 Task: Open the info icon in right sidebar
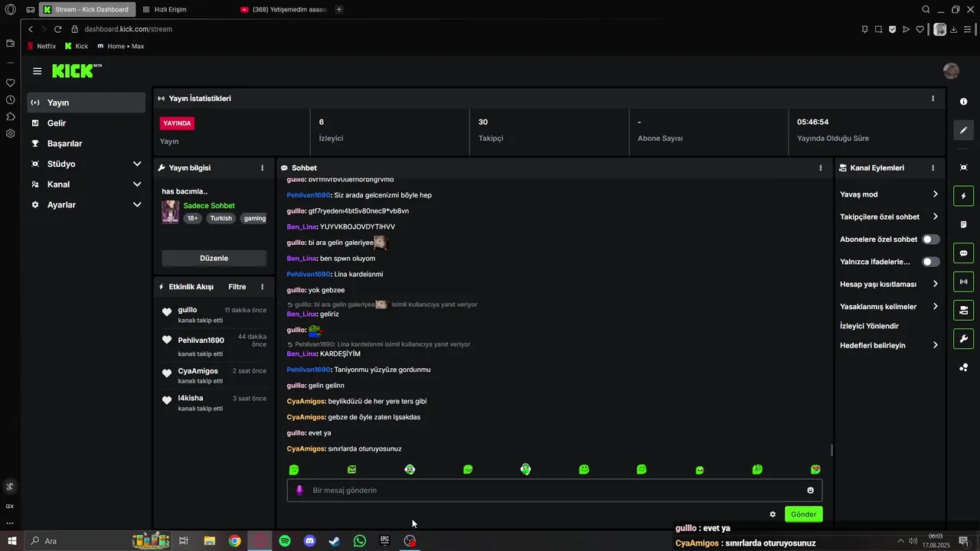point(963,102)
